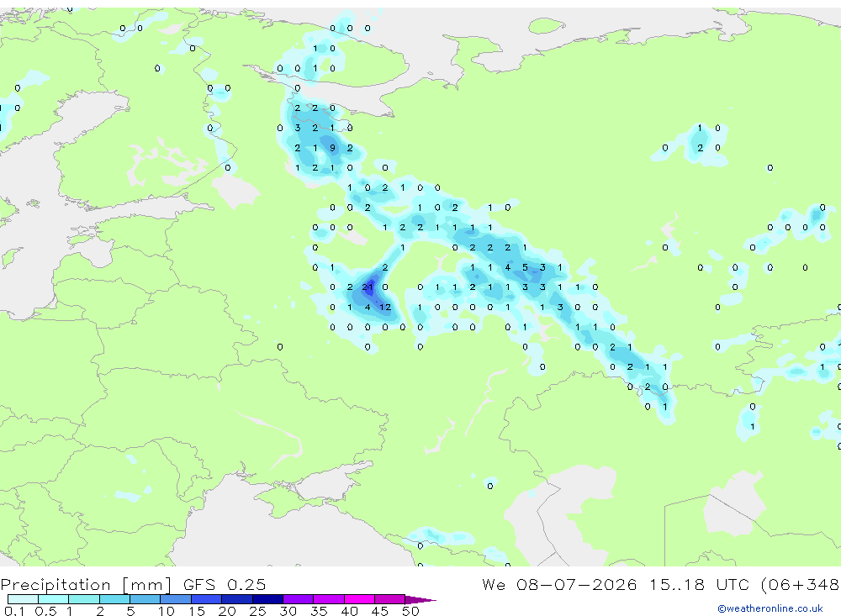Image resolution: width=841 pixels, height=616 pixels.
Task: Click the 'We 08-07-2026' forecast date text
Action: tap(559, 584)
